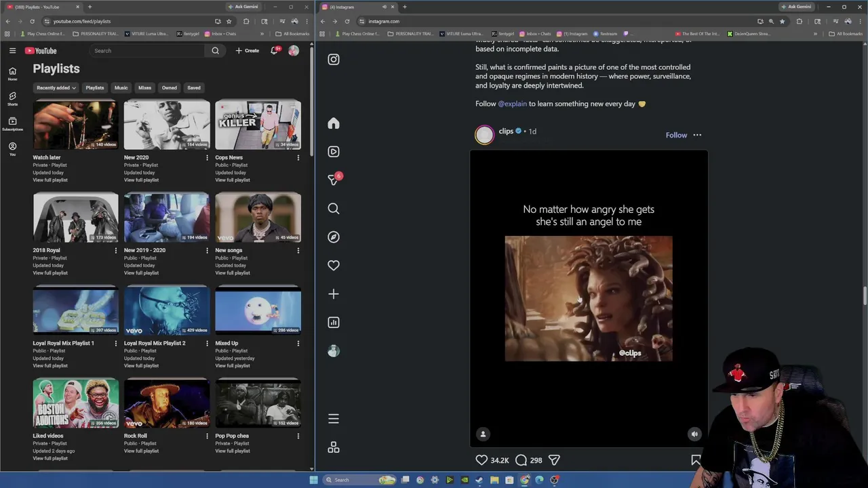Go to Instagram Home
Image resolution: width=868 pixels, height=488 pixels.
(x=334, y=123)
